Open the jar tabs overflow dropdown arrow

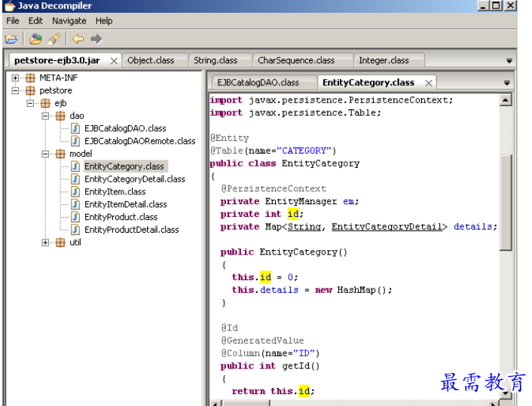509,61
